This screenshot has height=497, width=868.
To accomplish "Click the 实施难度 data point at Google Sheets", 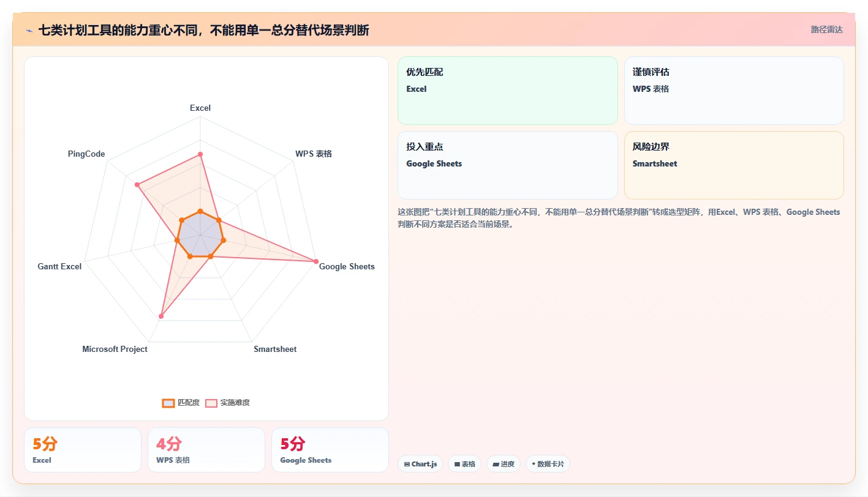I will [x=316, y=261].
